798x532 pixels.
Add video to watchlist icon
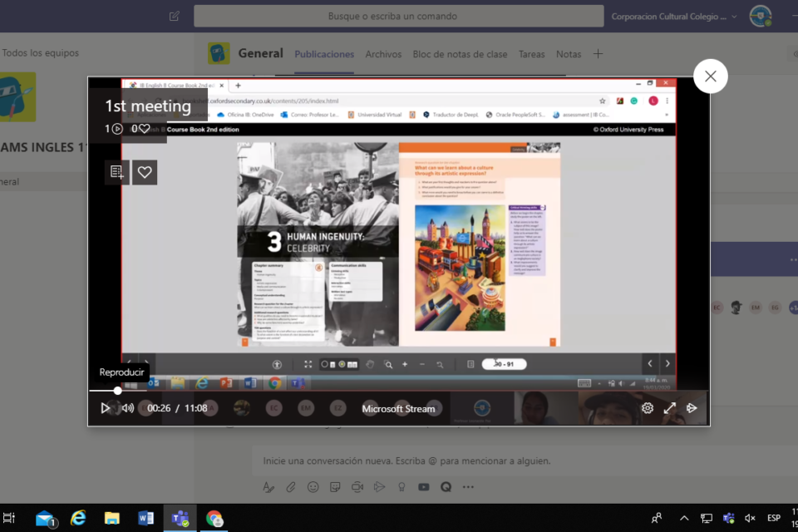(x=116, y=172)
